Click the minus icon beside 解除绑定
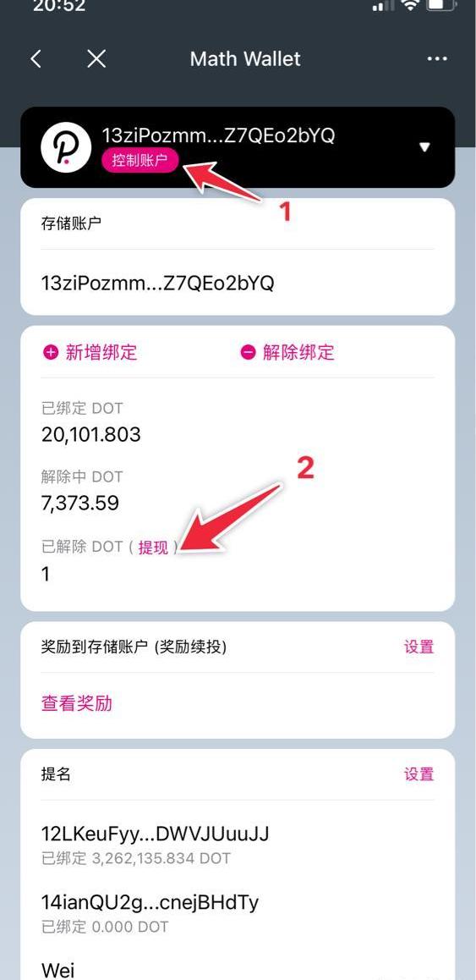The width and height of the screenshot is (476, 980). coord(248,353)
